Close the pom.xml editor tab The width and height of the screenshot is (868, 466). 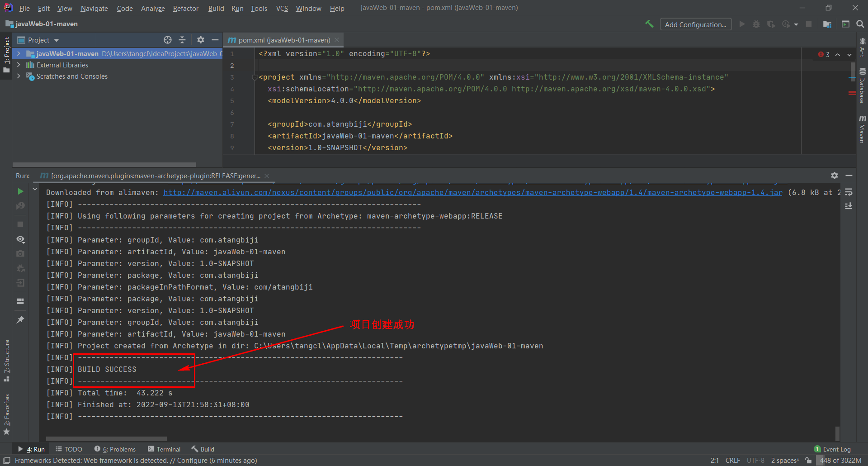337,40
